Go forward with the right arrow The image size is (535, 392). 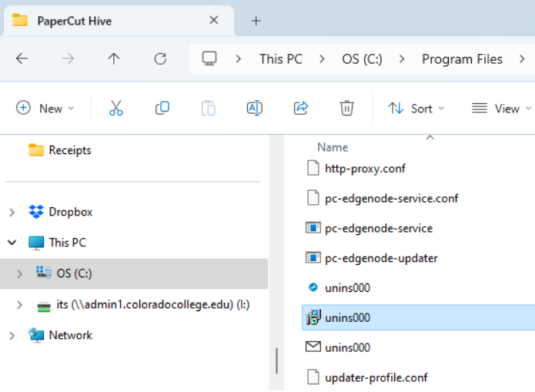(68, 59)
